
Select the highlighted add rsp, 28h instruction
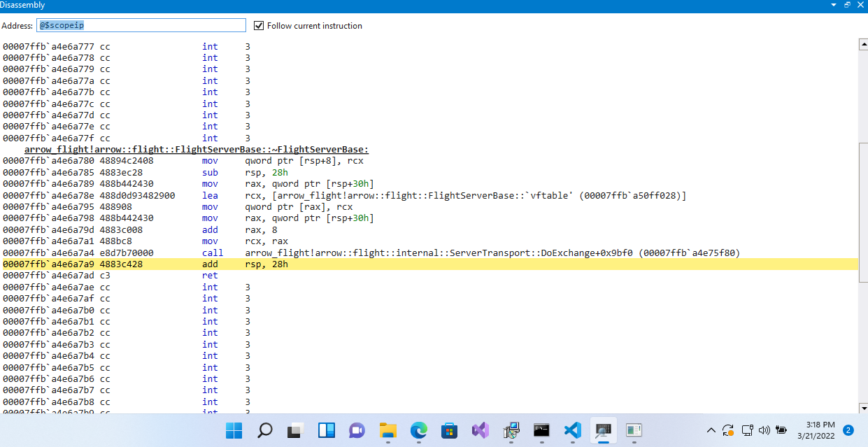coord(430,264)
